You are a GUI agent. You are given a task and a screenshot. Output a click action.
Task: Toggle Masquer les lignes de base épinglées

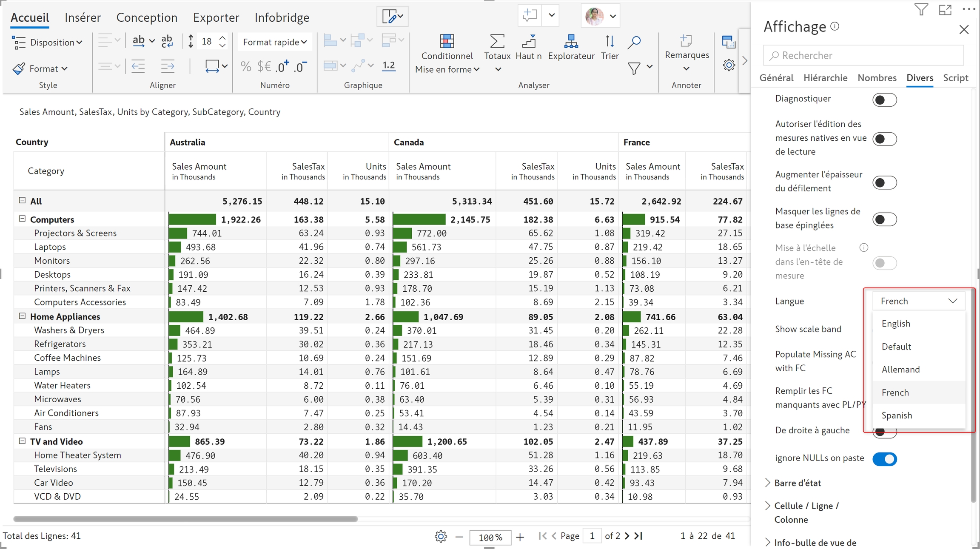tap(884, 219)
